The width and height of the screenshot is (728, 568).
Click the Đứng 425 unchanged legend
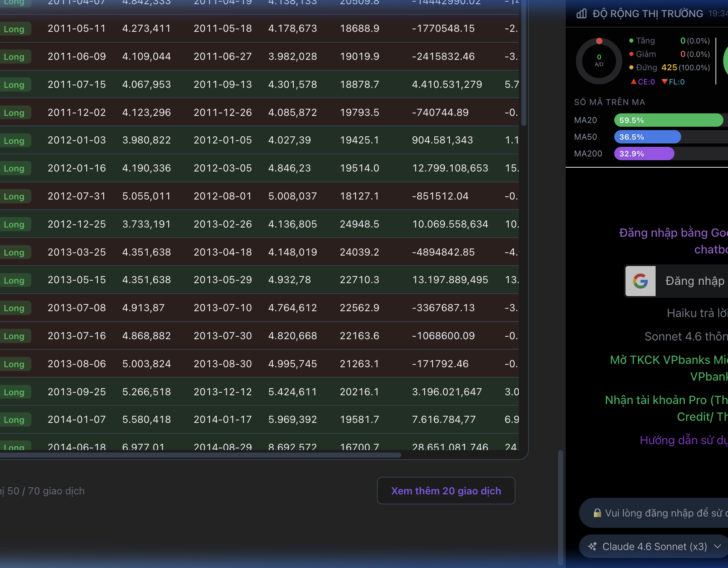point(669,67)
